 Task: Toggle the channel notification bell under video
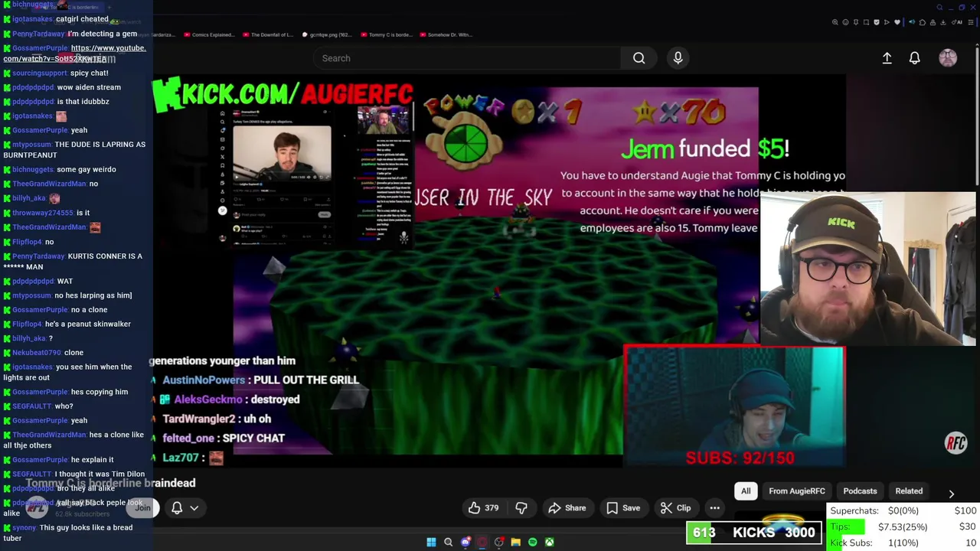(x=177, y=508)
